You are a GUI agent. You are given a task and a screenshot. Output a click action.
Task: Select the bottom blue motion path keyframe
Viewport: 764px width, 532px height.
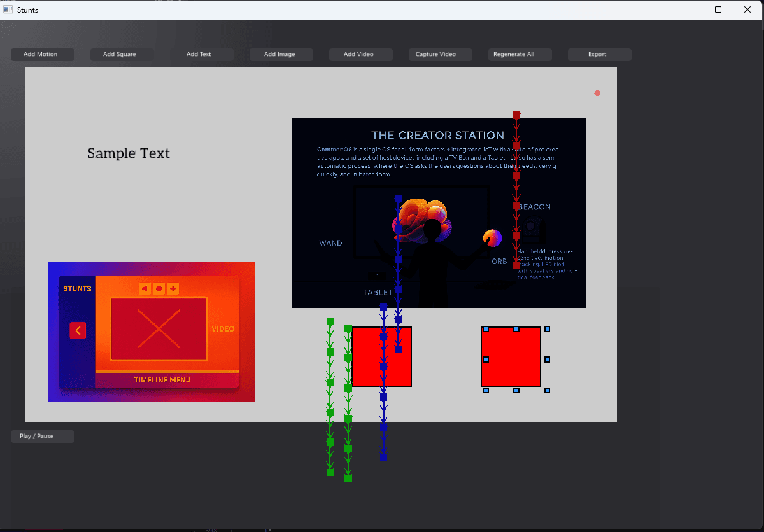(x=383, y=457)
